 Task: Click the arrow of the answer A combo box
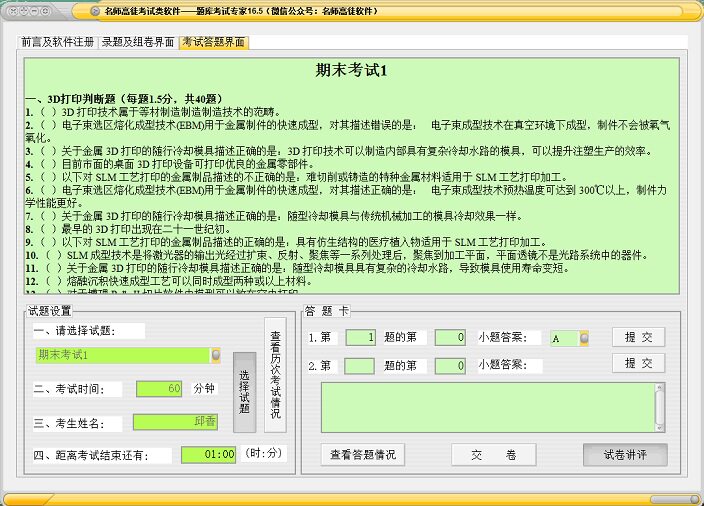[584, 338]
